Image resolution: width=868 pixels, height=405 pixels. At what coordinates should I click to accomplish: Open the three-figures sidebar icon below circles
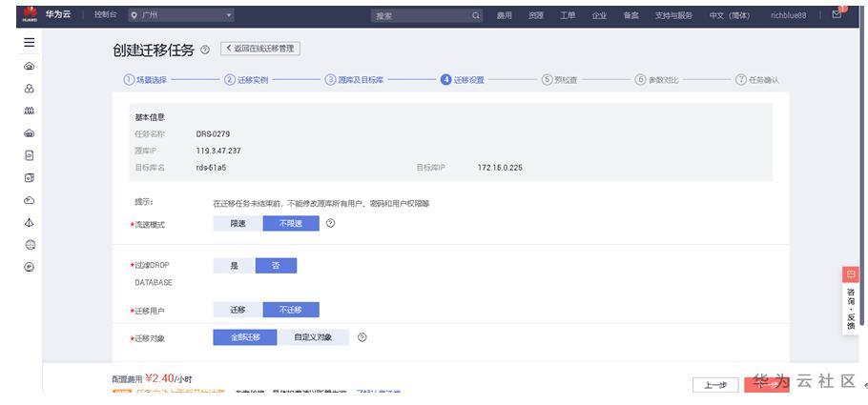pyautogui.click(x=30, y=111)
